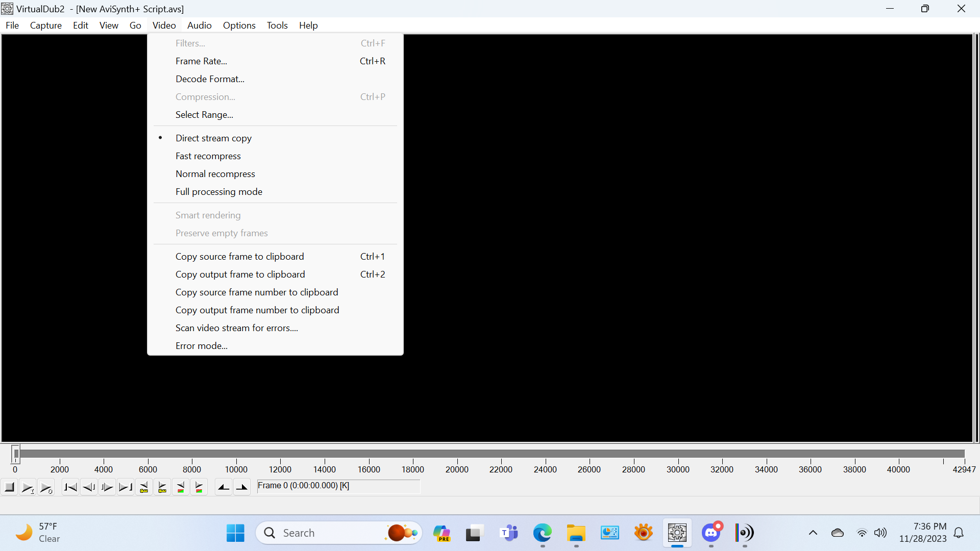Screen dimensions: 980x551
Task: Click the Stop playback button
Action: click(x=9, y=487)
